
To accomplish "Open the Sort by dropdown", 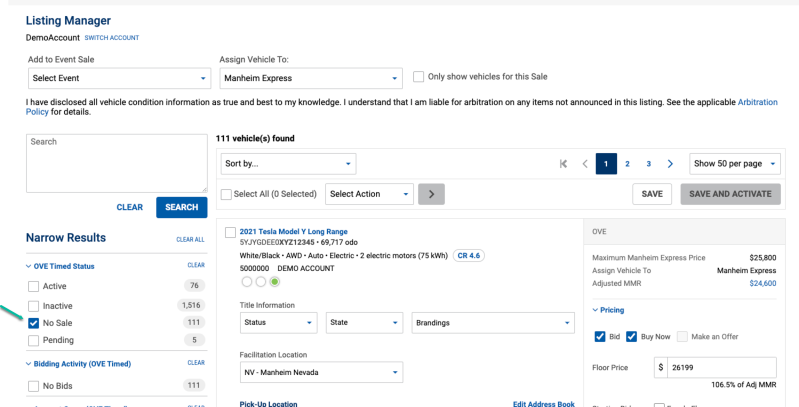I will point(288,163).
